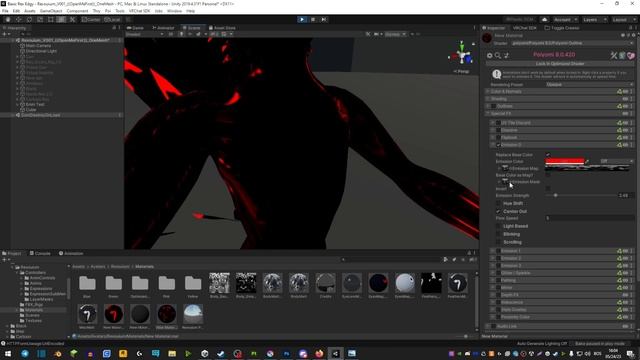Switch to the Console tab

tap(40, 253)
